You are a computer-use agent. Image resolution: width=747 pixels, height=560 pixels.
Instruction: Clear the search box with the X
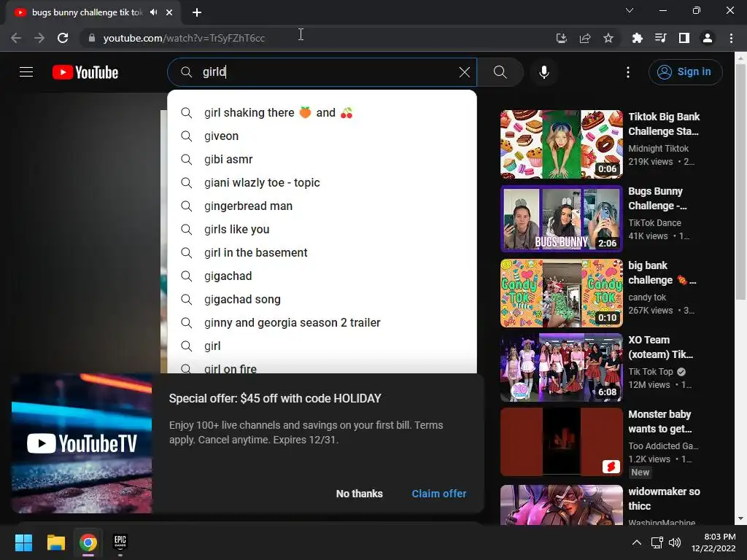(465, 72)
